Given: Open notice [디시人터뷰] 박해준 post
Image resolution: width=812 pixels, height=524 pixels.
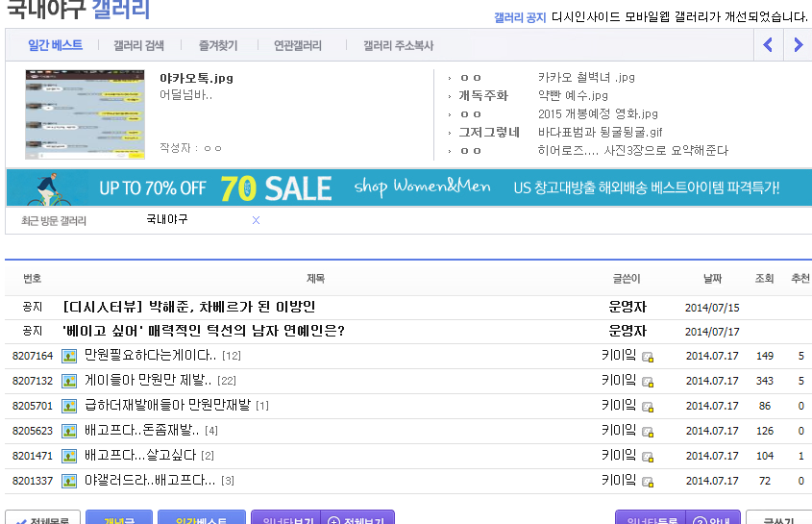Looking at the screenshot, I should pos(188,307).
